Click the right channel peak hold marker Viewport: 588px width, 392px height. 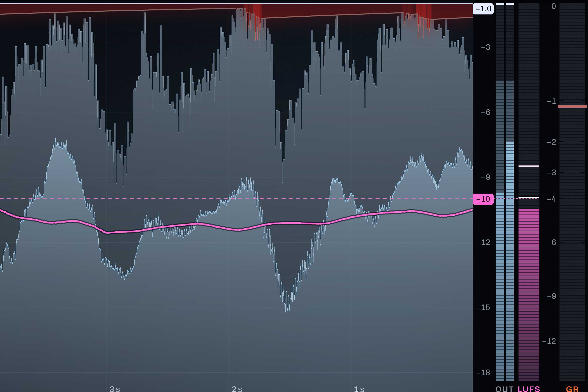point(509,4)
